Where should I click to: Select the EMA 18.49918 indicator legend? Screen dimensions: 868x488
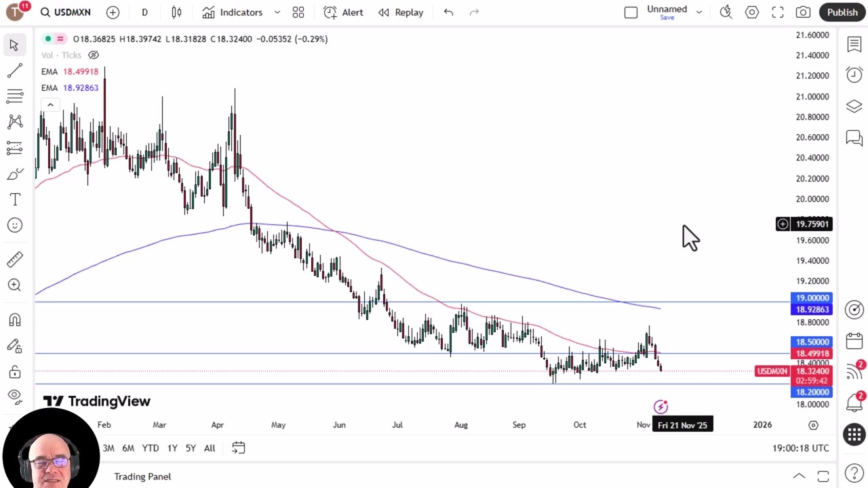point(69,71)
